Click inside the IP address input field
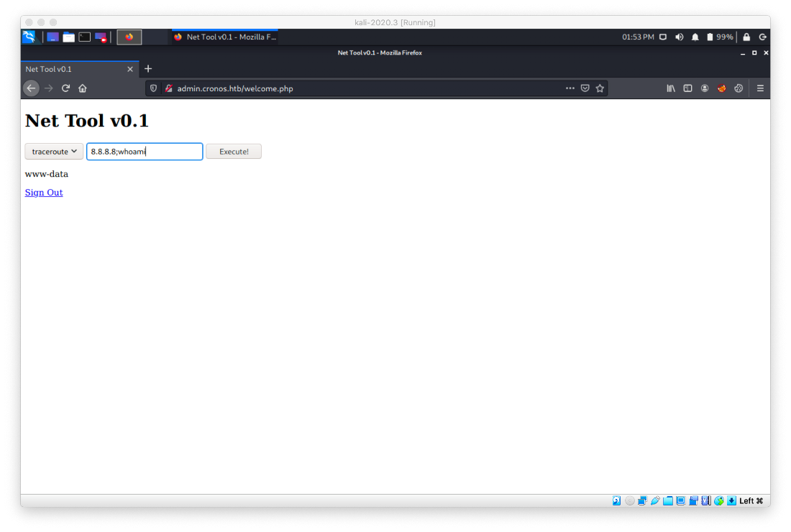Screen dimensions: 791x532 point(144,151)
